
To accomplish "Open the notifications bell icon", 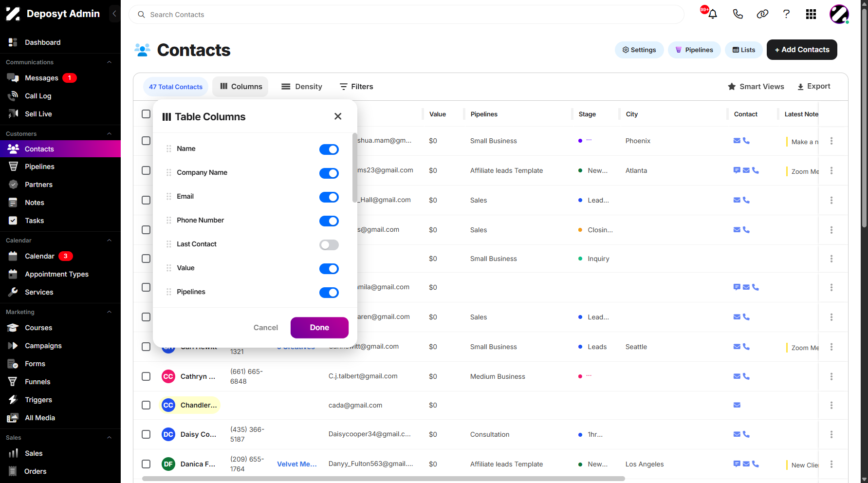I will (x=713, y=14).
